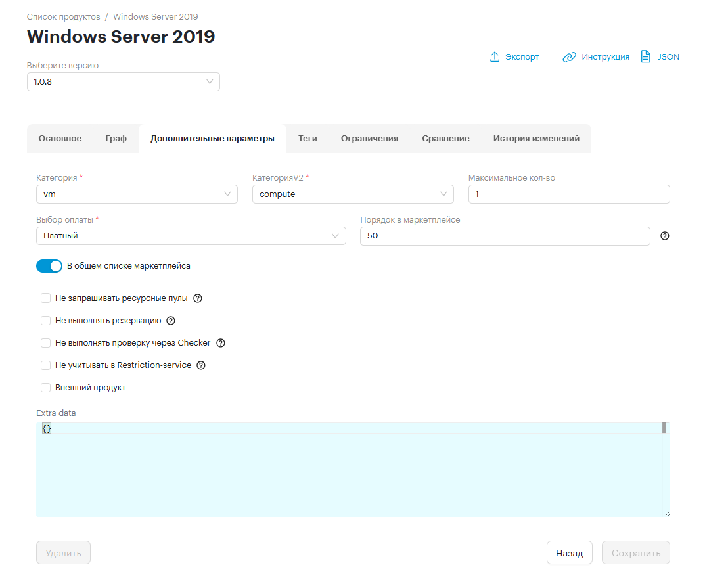Viewport: 728px width, 584px height.
Task: Click the JSON link text
Action: tap(669, 57)
